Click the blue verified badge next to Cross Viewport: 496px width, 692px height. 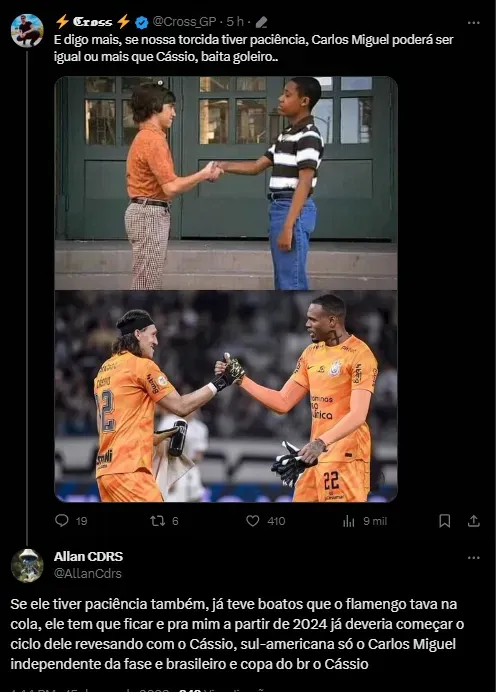click(x=141, y=22)
